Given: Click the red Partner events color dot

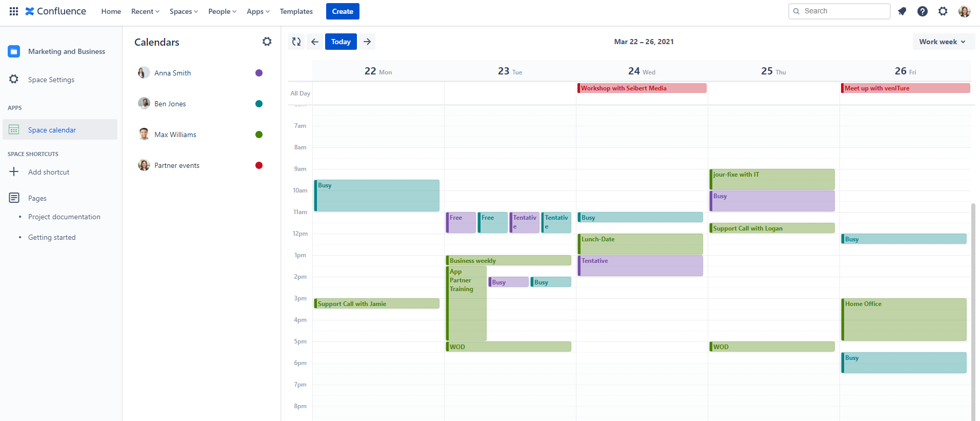Looking at the screenshot, I should point(259,165).
